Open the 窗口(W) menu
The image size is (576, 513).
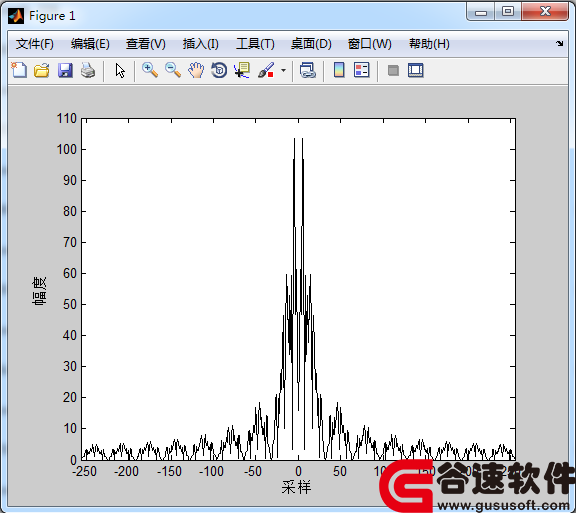(369, 44)
